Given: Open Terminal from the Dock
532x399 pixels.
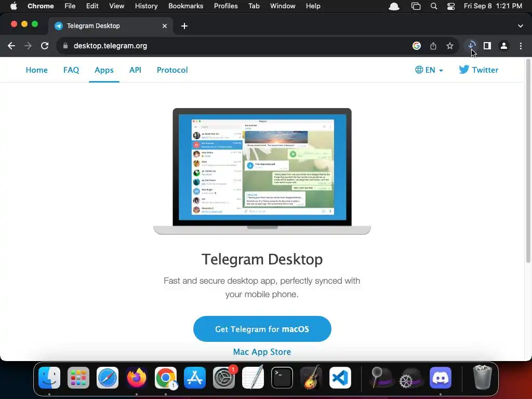Looking at the screenshot, I should tap(282, 378).
